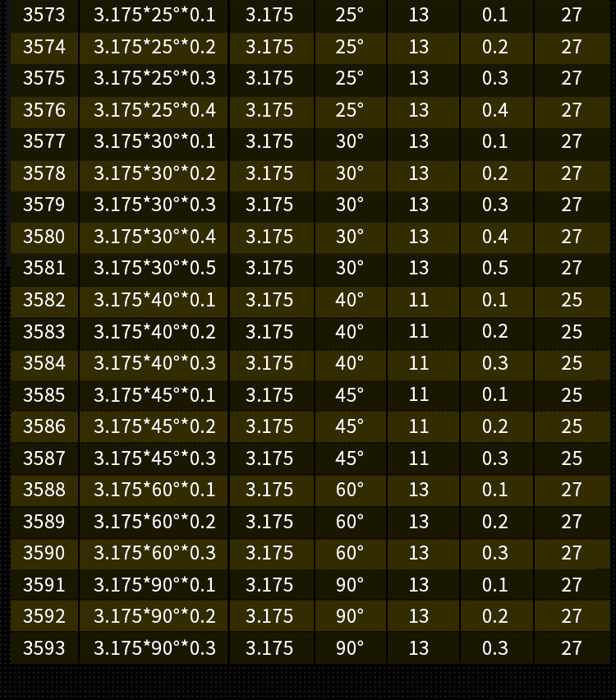
Task: Select the 0.4 tip value in row 3576
Action: point(495,110)
